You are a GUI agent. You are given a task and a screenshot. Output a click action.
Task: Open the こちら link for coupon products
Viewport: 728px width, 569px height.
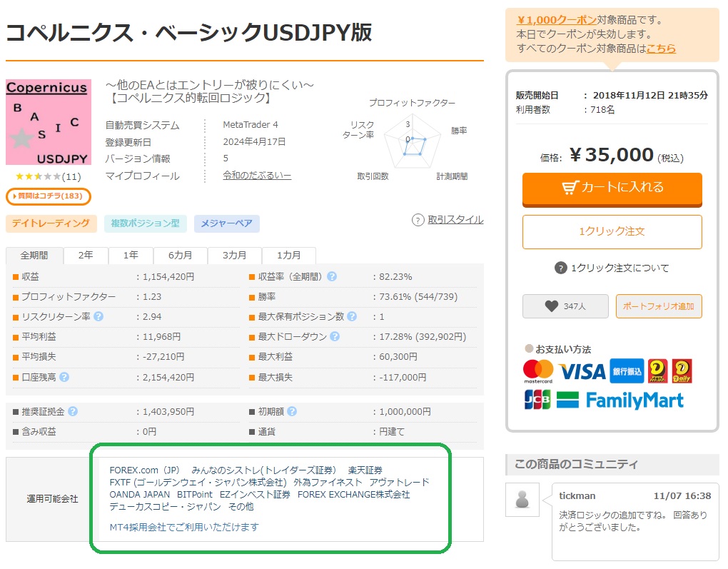661,49
